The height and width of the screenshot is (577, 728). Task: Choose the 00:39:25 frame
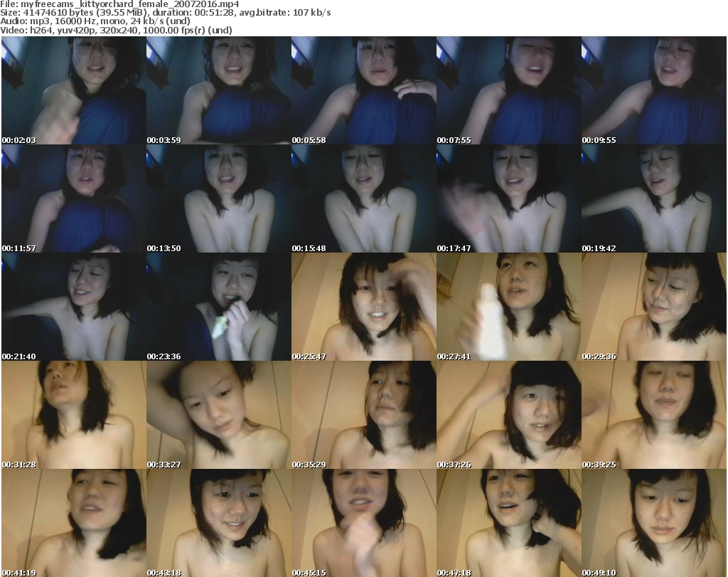(654, 415)
